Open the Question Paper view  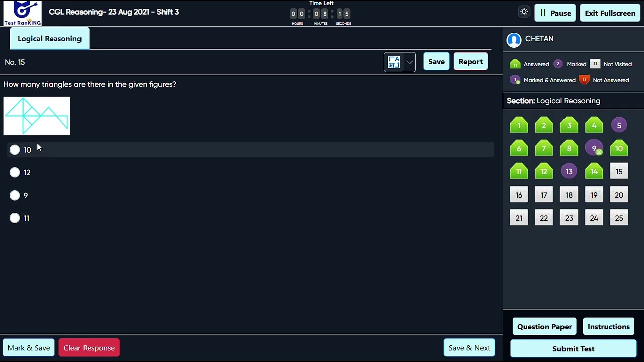(544, 327)
